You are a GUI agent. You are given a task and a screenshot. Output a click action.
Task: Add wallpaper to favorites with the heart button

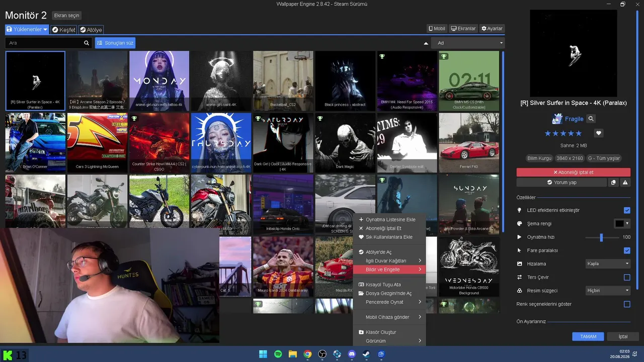(x=599, y=133)
